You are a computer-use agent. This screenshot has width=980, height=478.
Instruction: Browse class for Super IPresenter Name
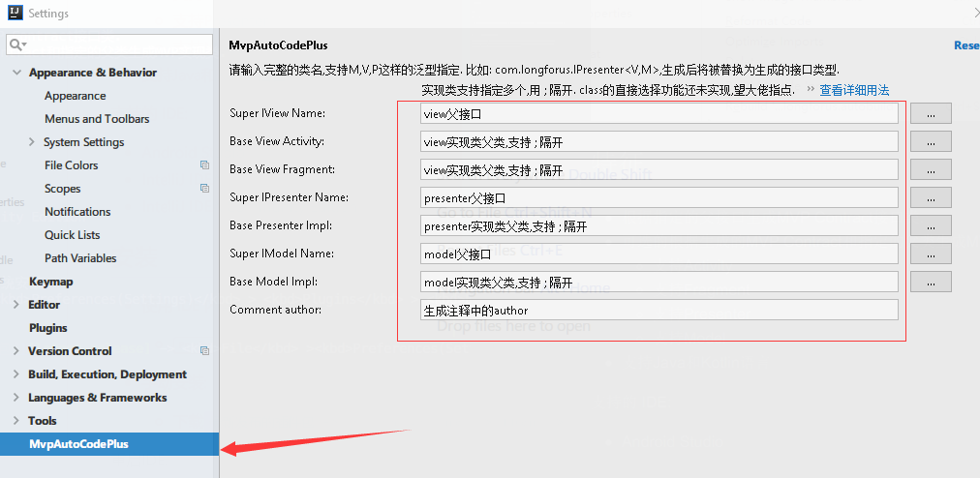point(931,197)
